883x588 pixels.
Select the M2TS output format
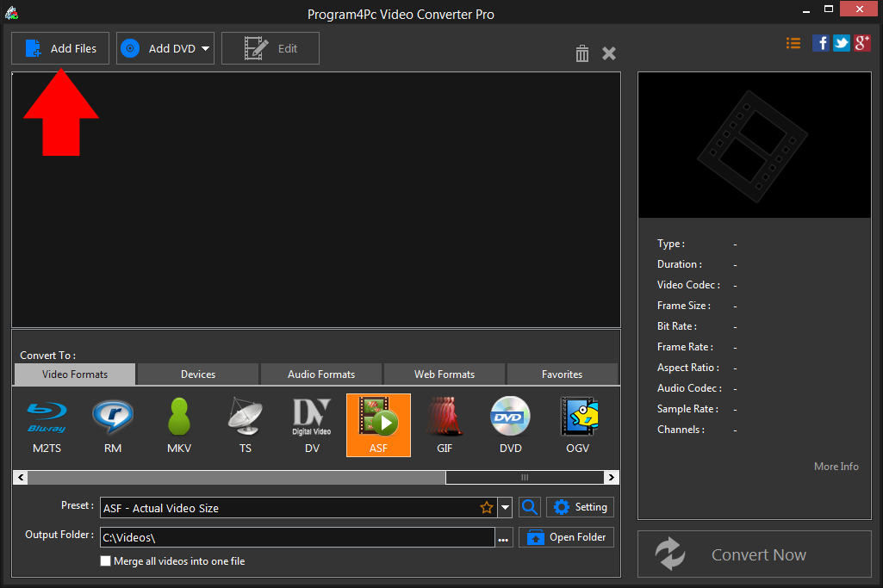pyautogui.click(x=44, y=424)
